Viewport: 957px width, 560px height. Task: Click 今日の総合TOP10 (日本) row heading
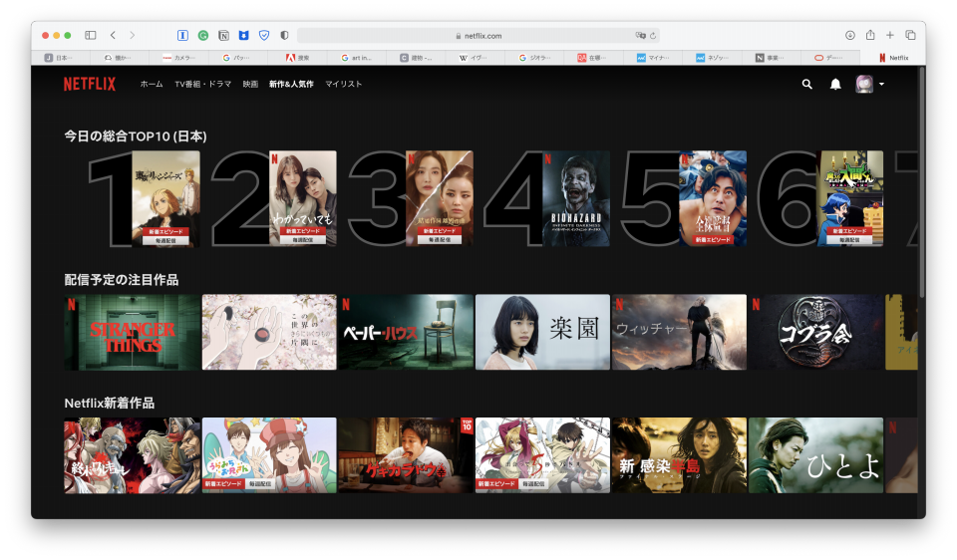[x=136, y=137]
